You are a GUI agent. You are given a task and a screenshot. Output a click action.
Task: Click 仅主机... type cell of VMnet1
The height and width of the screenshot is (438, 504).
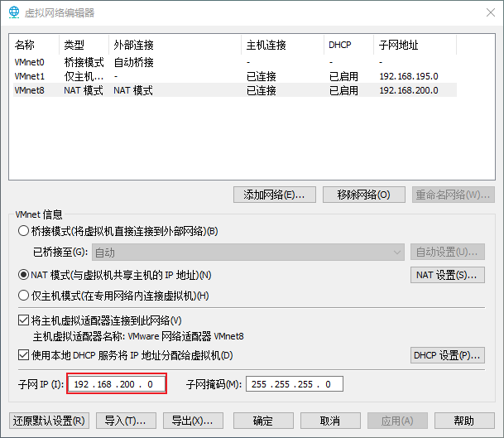[x=84, y=76]
